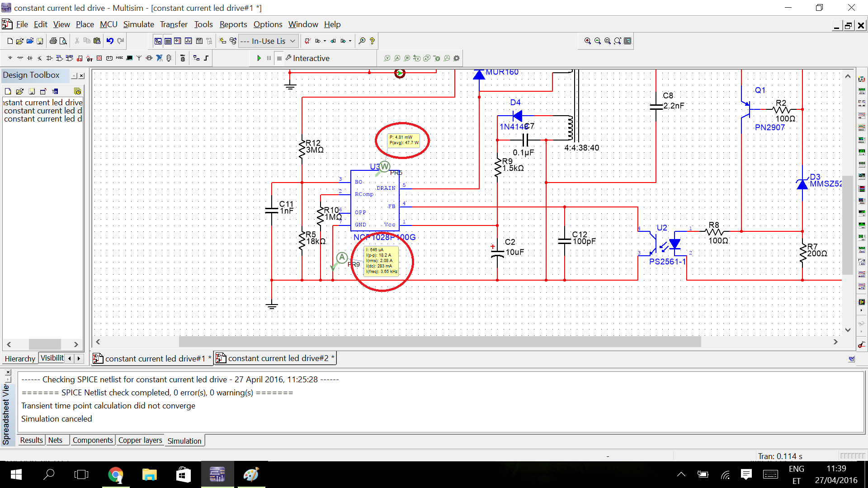The width and height of the screenshot is (868, 488).
Task: Open the Grapher toolbar icon
Action: pos(188,41)
